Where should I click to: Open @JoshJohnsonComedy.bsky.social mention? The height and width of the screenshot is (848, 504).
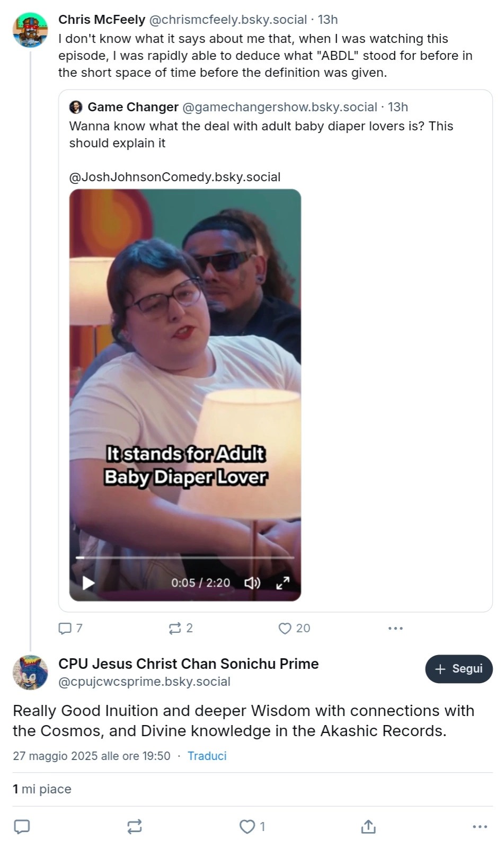175,177
